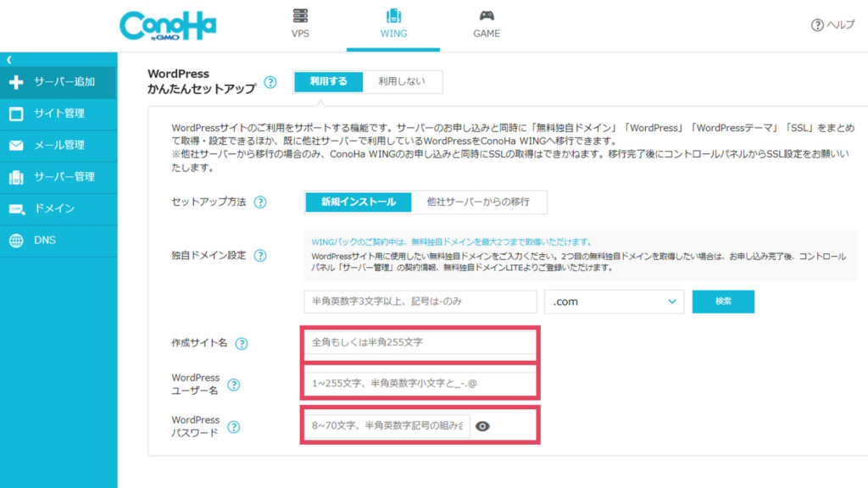Image resolution: width=868 pixels, height=488 pixels.
Task: Show help for WordPressパスワード
Action: [x=234, y=427]
